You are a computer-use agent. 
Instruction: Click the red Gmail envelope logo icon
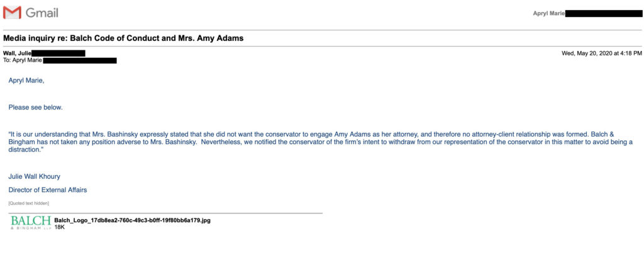click(13, 13)
